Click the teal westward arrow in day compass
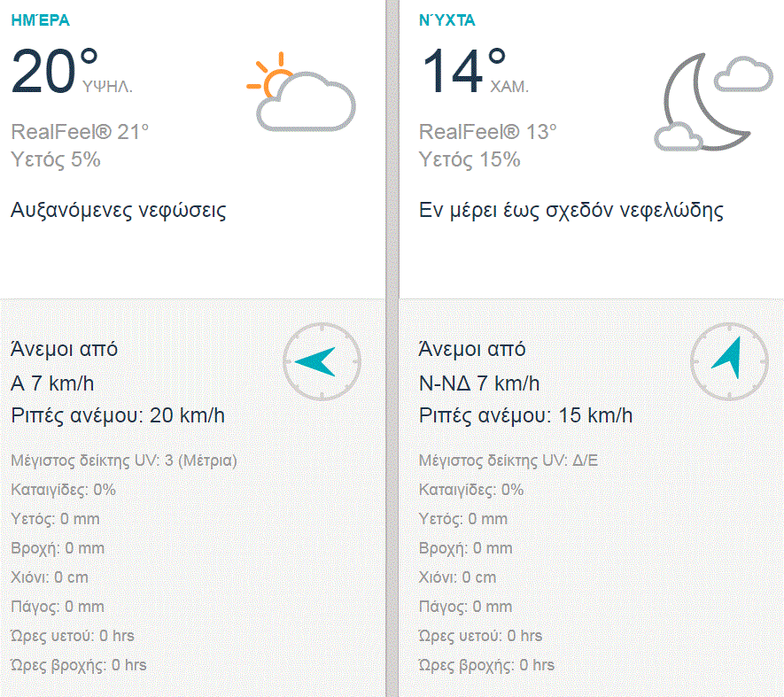The image size is (784, 697). tap(316, 361)
